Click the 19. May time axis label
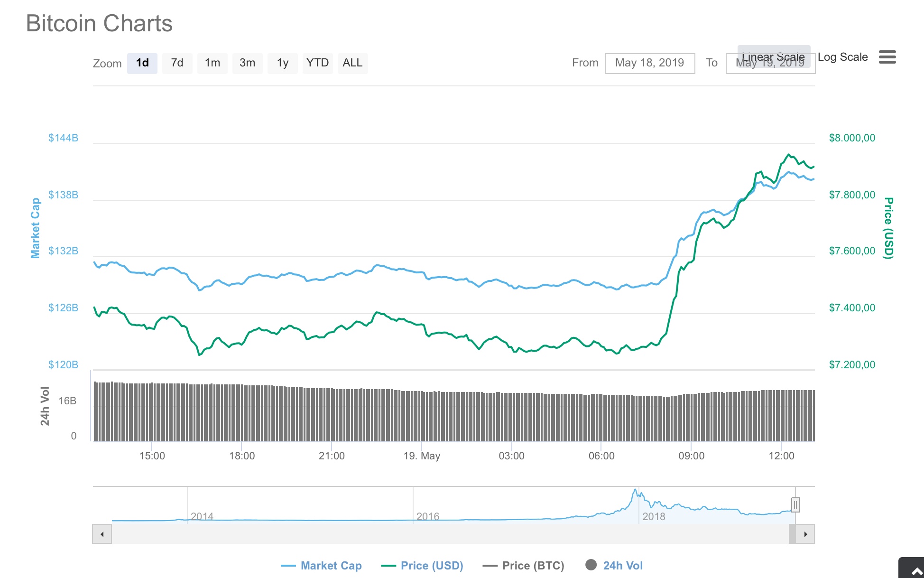924x578 pixels. [422, 456]
